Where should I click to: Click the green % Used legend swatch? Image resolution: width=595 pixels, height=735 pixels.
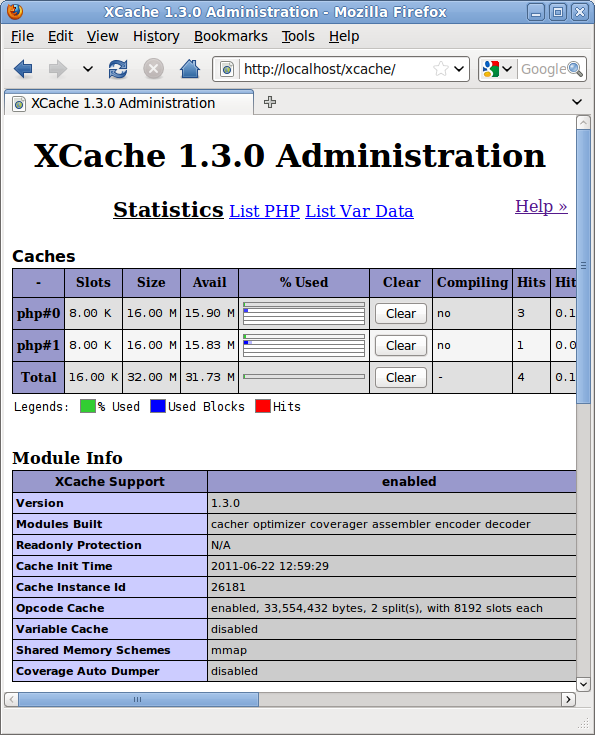[x=88, y=406]
